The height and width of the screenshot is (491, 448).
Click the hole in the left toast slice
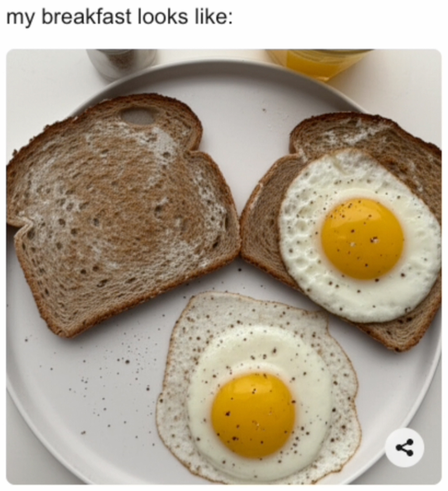click(x=138, y=115)
